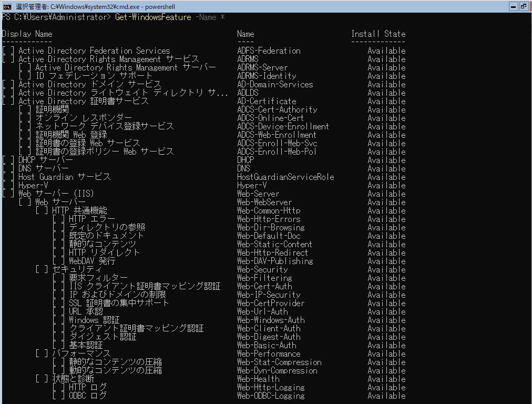Viewport: 532px width, 404px height.
Task: Click the Web-WebServer feature name
Action: tap(264, 203)
